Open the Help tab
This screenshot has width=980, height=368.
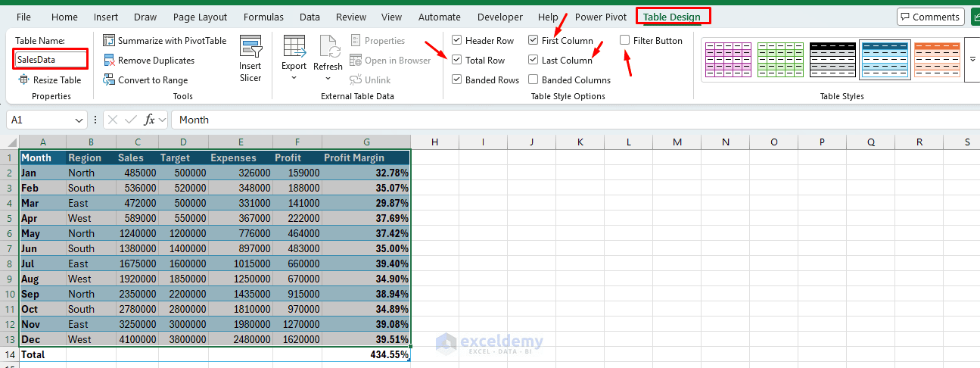(x=549, y=17)
